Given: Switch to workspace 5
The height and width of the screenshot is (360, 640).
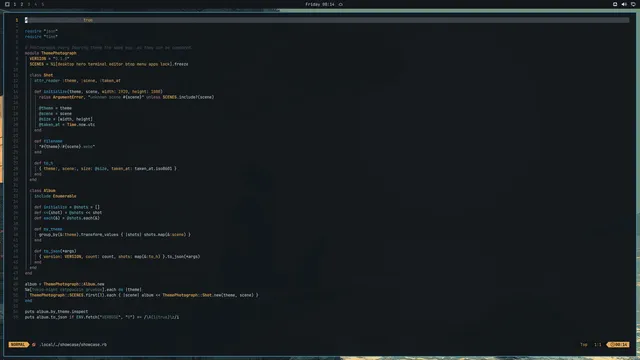Looking at the screenshot, I should coord(42,4).
